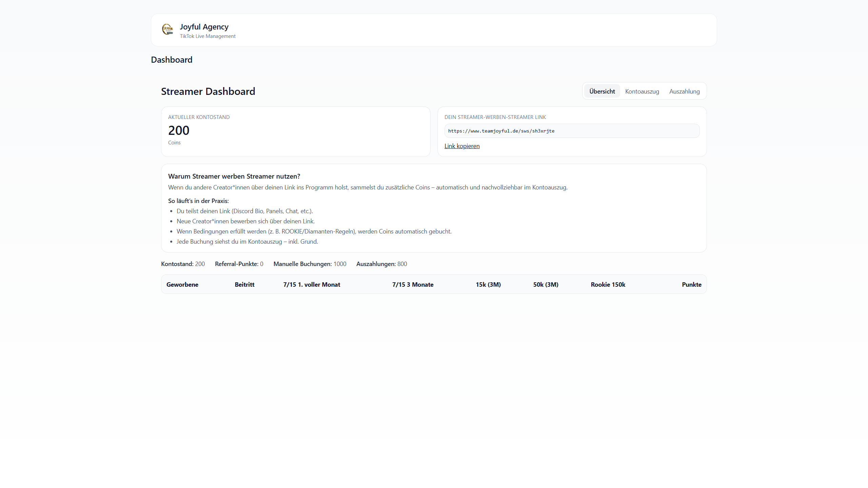Click the Referral-Punkte summary stat

click(239, 264)
